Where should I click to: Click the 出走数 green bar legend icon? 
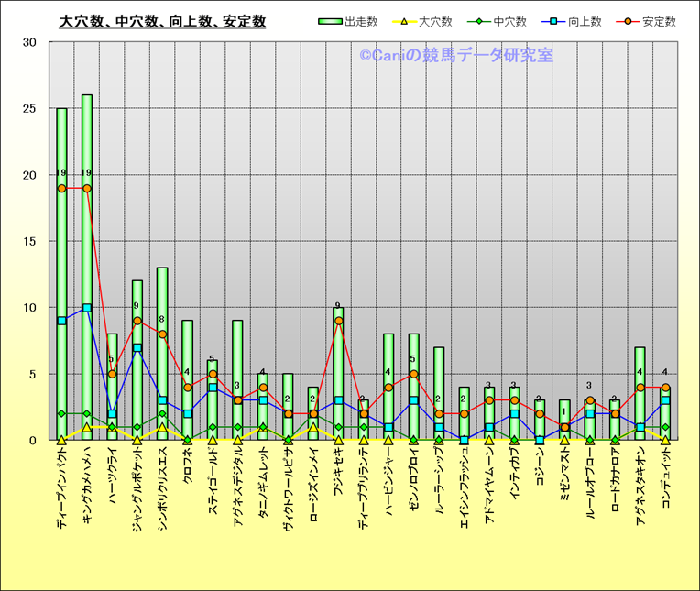coord(331,21)
